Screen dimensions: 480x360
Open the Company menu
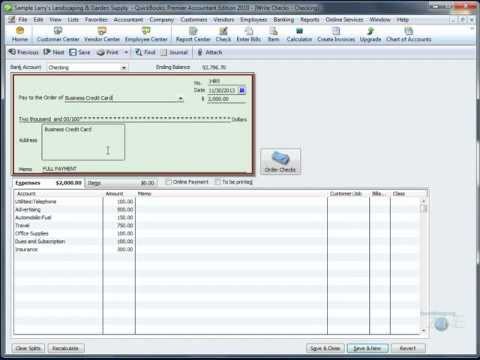point(162,20)
